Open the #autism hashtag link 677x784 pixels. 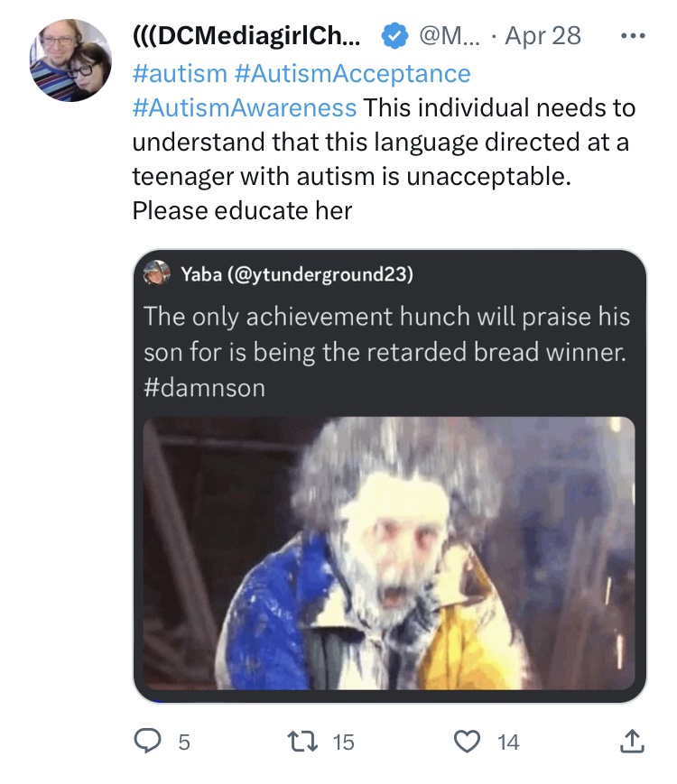coord(180,74)
